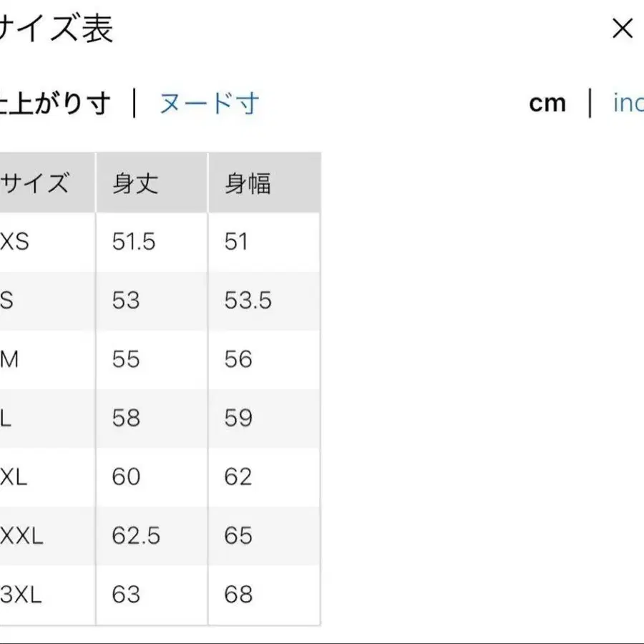
Task: Select the L size row
Action: point(9,418)
